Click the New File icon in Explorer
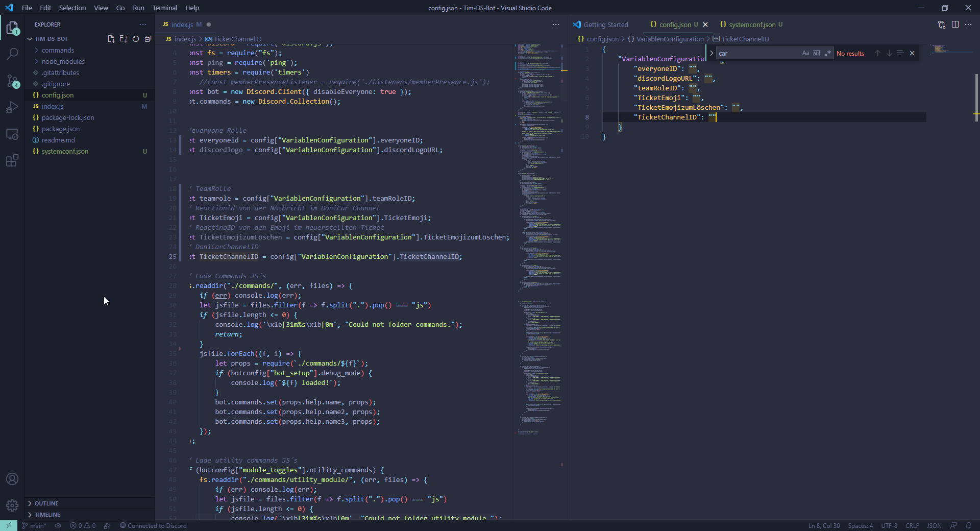The image size is (980, 531). (x=111, y=39)
